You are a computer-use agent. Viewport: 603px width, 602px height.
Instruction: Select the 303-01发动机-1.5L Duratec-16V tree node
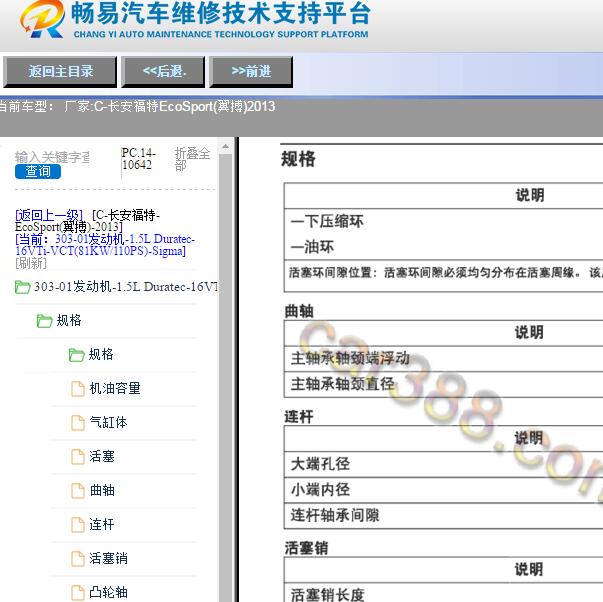click(126, 287)
